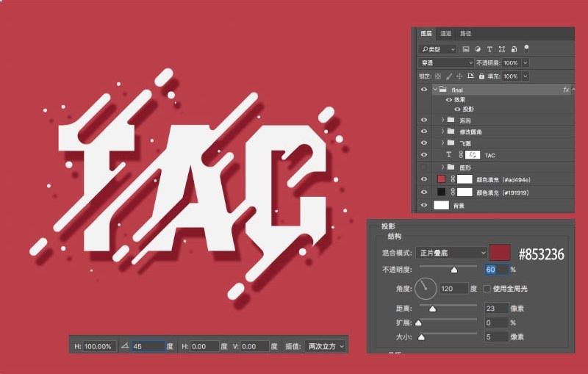Click folder icon of final group
The height and width of the screenshot is (374, 588).
click(443, 89)
